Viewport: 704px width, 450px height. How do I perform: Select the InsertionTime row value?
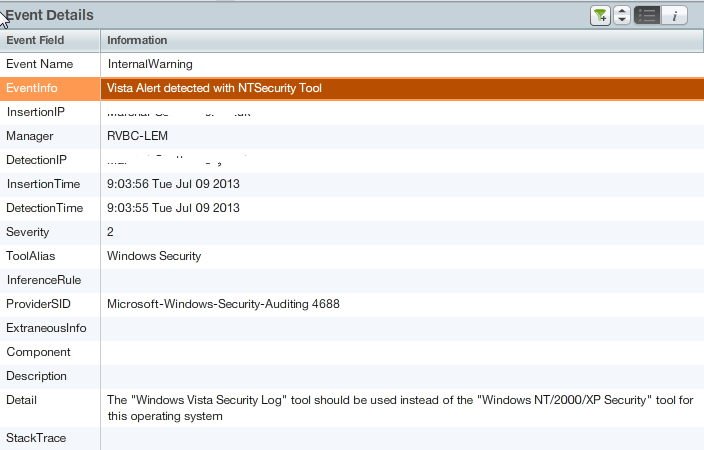[173, 184]
